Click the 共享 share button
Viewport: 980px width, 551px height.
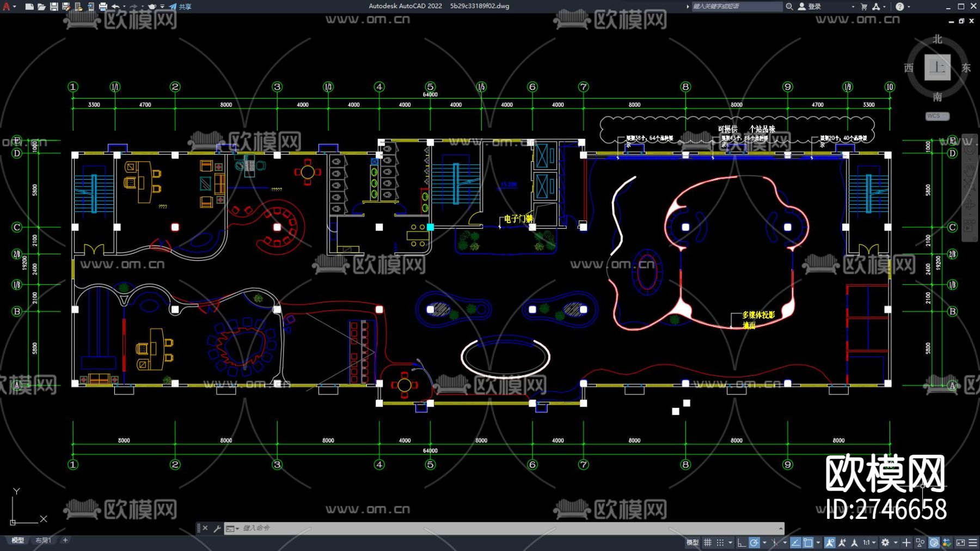tap(180, 7)
